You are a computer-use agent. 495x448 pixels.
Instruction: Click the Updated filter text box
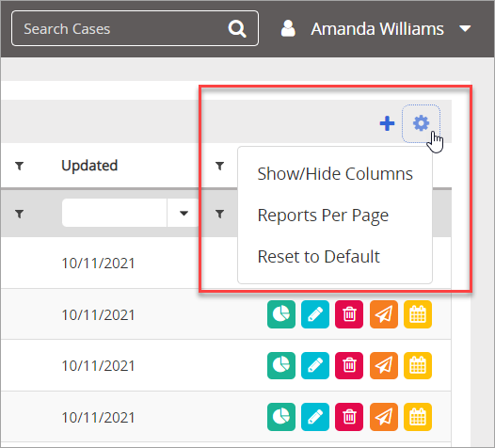(x=114, y=213)
